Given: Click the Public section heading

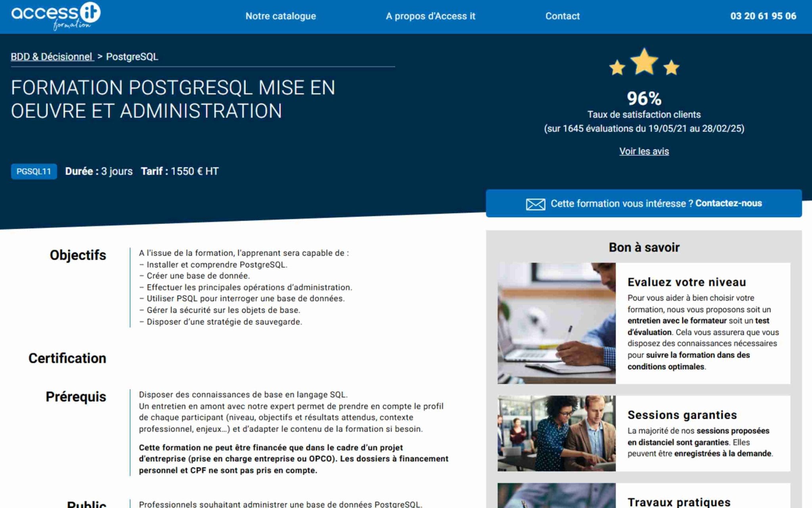Looking at the screenshot, I should coord(86,504).
